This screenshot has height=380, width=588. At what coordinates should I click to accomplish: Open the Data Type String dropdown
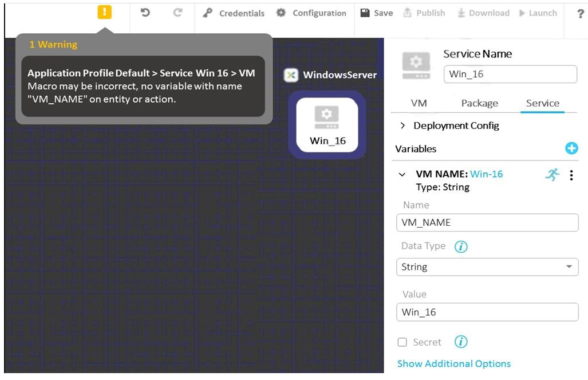click(x=487, y=267)
